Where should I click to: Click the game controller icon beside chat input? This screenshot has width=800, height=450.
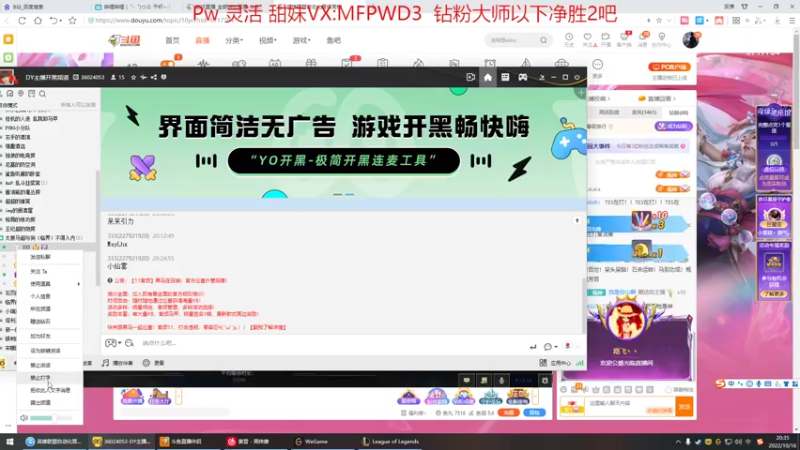[110, 343]
